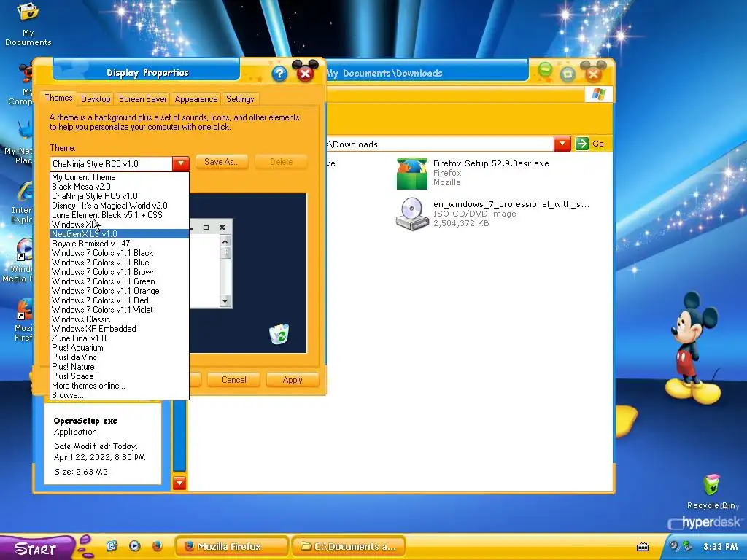Click Cancel in Display Properties
Screen dimensions: 747x560
coord(234,380)
